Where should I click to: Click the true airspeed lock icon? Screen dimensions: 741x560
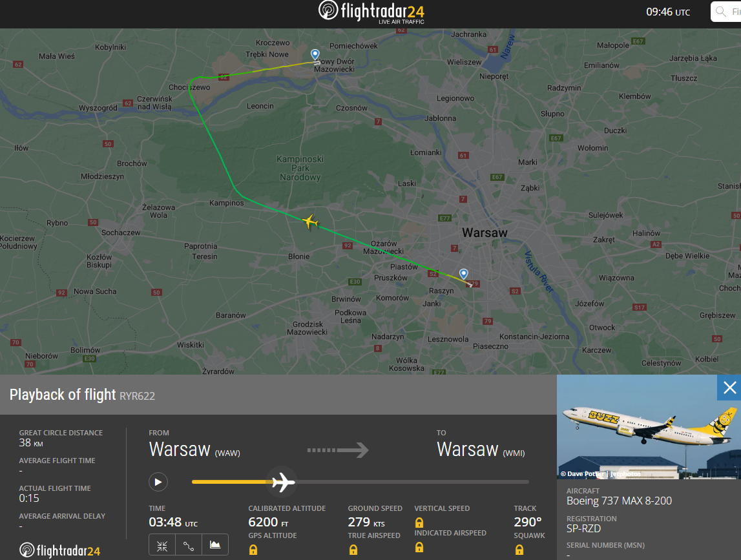pos(353,550)
